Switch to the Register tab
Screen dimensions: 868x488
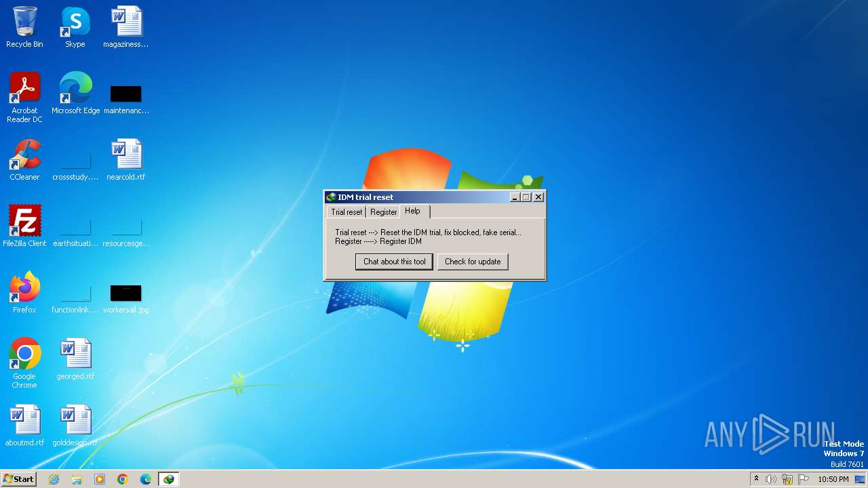coord(383,212)
